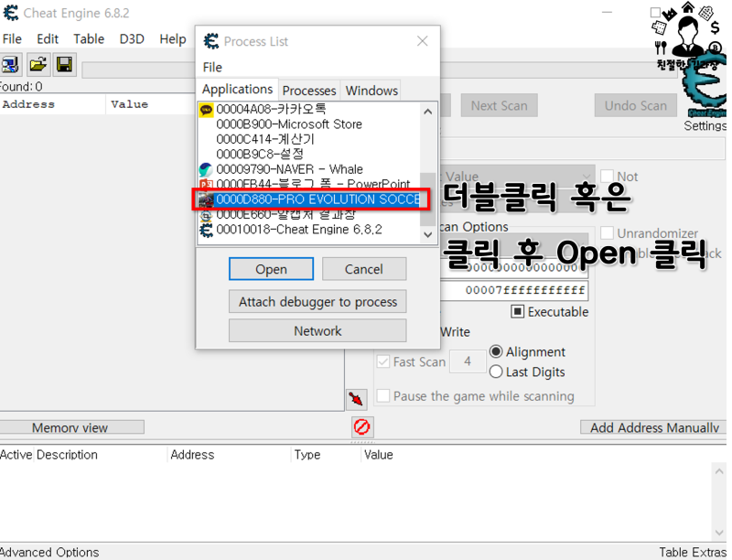Viewport: 732px width, 560px height.
Task: Select the NAVER Whale icon entry
Action: (206, 169)
